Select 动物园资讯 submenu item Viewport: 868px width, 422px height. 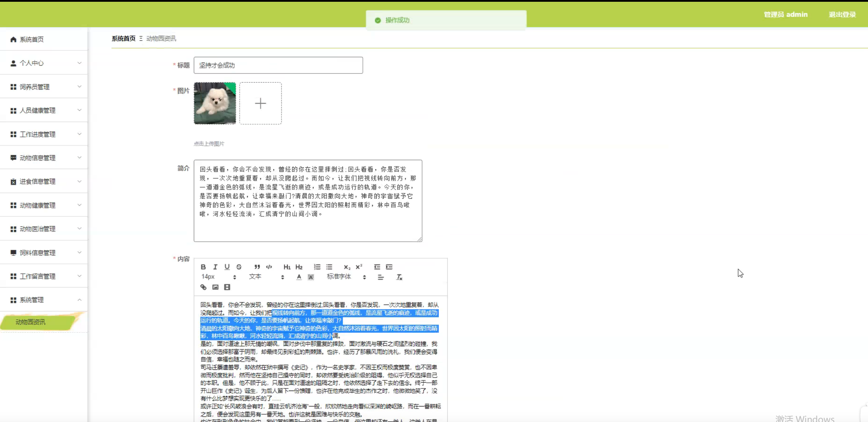[x=31, y=322]
